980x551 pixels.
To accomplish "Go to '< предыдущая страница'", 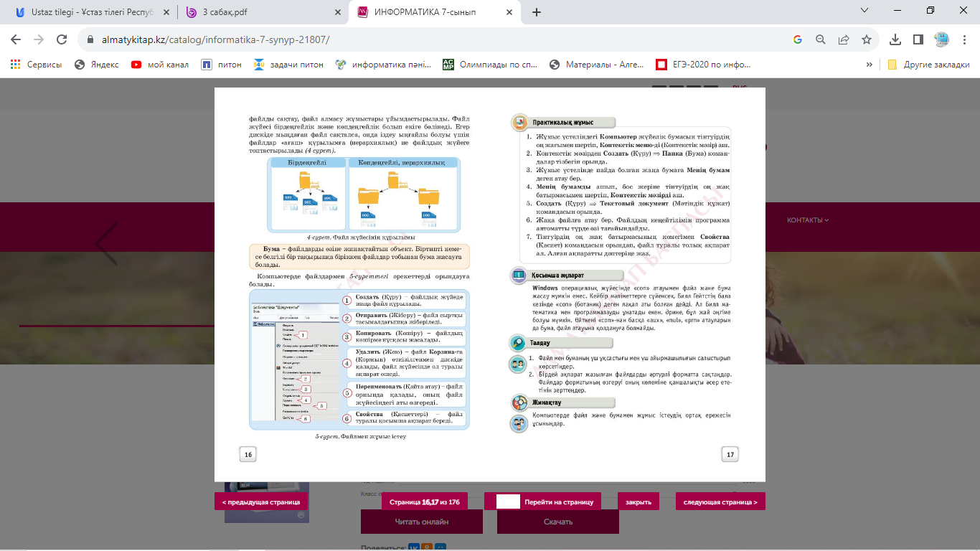I will click(261, 501).
